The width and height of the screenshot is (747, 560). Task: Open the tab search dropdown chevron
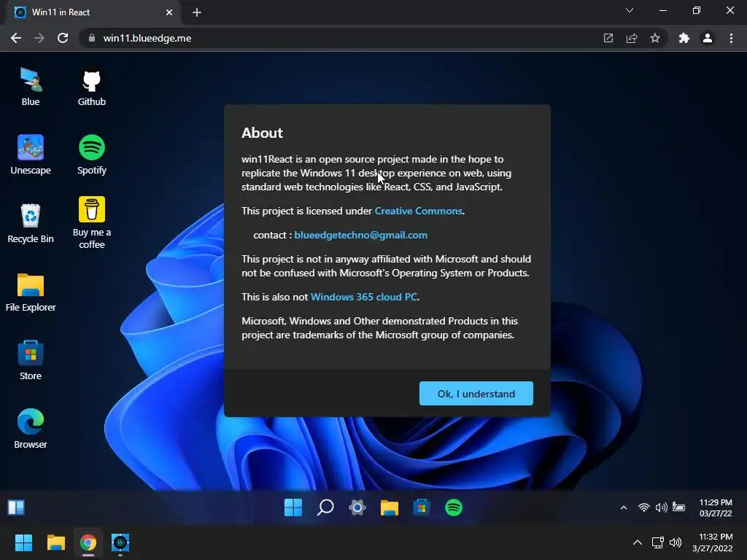click(630, 10)
